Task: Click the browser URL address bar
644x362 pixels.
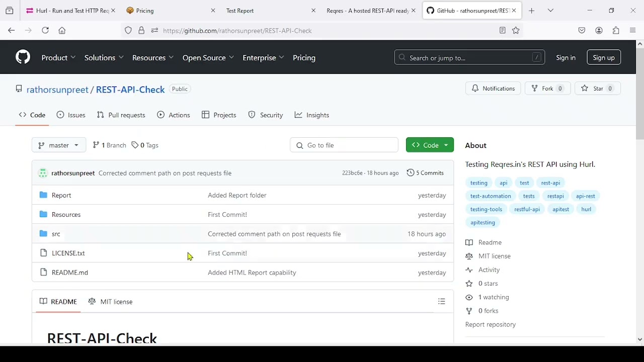Action: [x=322, y=31]
